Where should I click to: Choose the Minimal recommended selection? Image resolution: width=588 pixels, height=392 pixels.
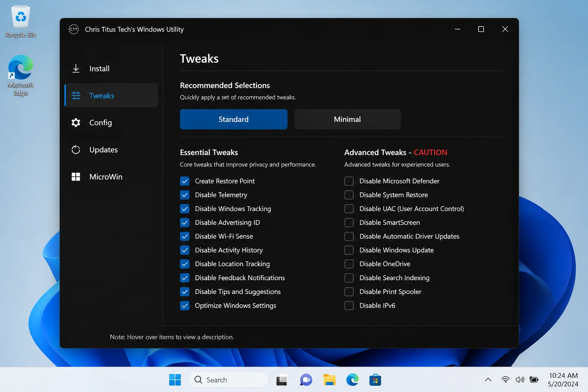[347, 119]
